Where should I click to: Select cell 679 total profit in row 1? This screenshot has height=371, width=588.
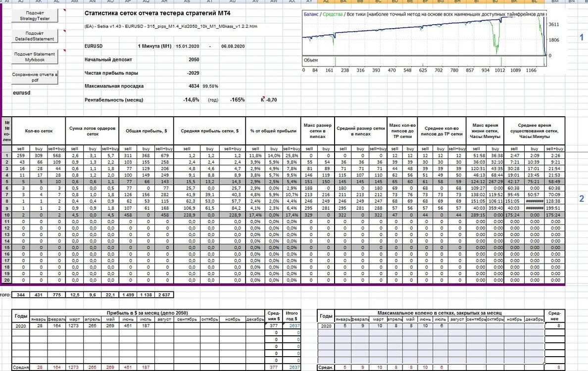164,155
